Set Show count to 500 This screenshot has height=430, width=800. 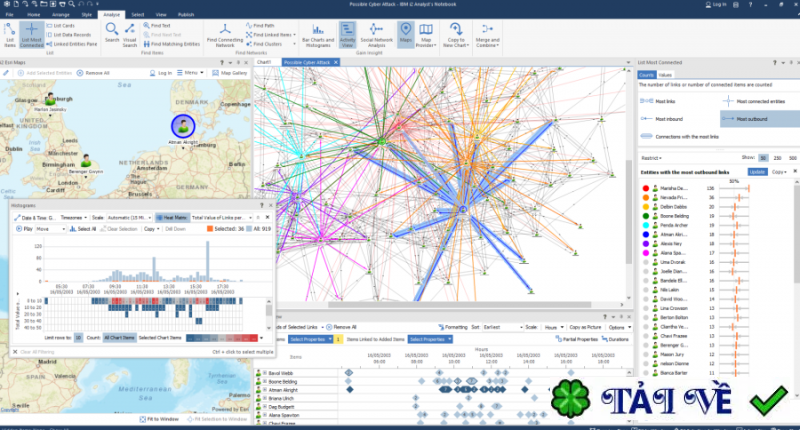(792, 158)
